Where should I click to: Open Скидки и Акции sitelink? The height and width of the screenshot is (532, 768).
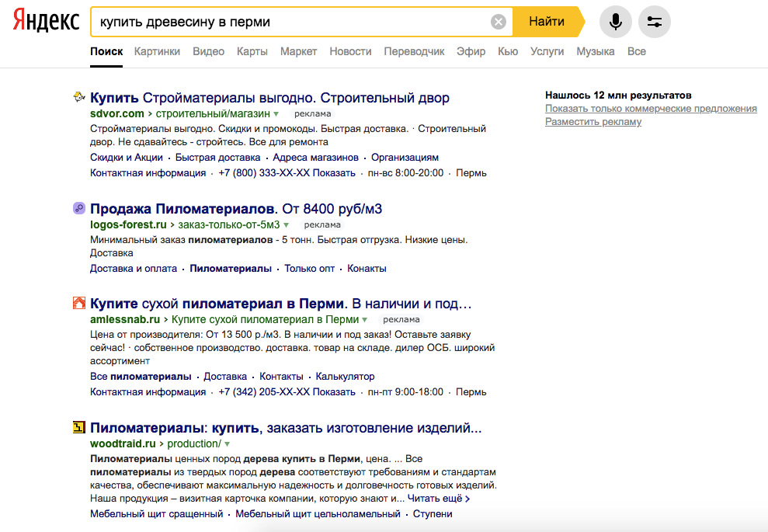coord(127,157)
